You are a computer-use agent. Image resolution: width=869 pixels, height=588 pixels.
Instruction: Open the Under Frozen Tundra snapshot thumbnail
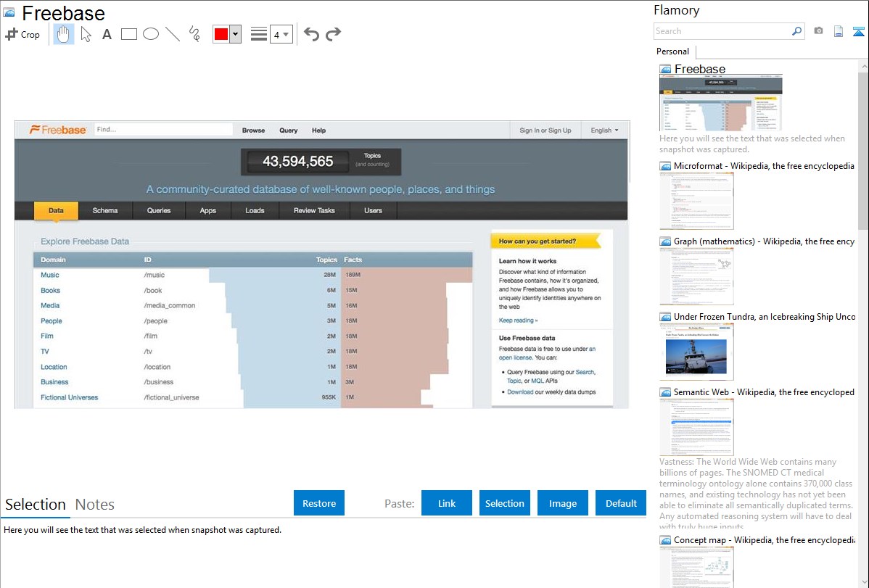pos(696,352)
